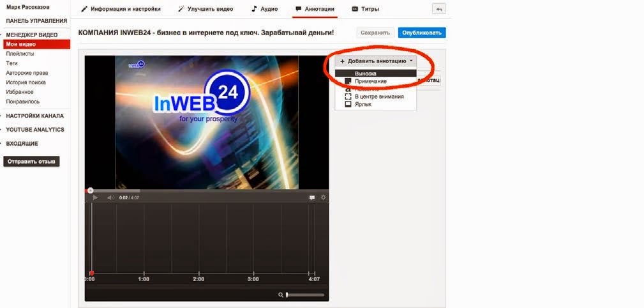Screen dimensions: 644x308
Task: Go to the Титры tab
Action: [x=366, y=9]
